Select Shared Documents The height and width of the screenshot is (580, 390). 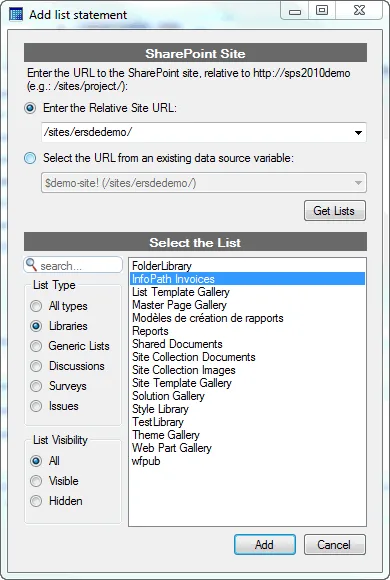(x=247, y=344)
